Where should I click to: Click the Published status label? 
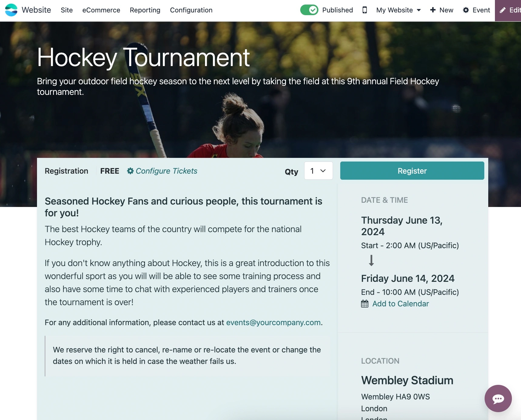tap(338, 10)
